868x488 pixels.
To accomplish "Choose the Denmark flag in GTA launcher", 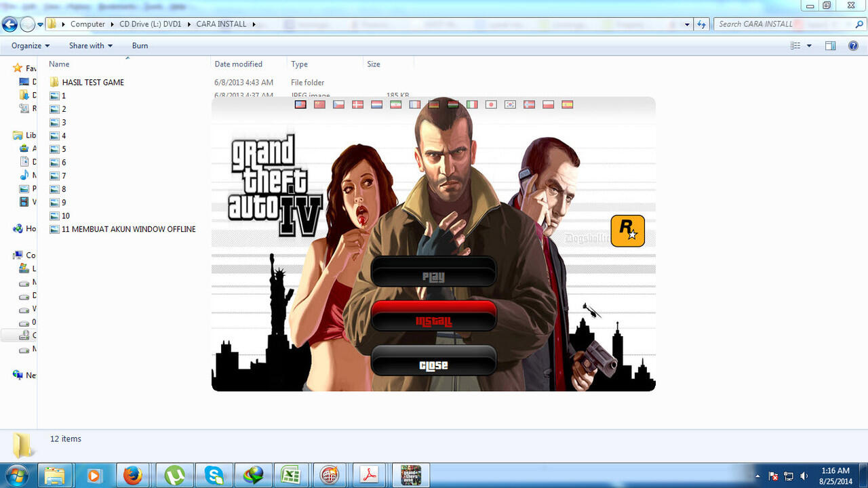I will [357, 104].
